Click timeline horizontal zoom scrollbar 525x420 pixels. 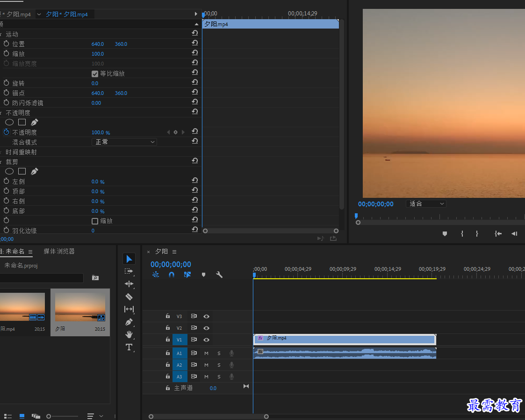click(x=209, y=417)
